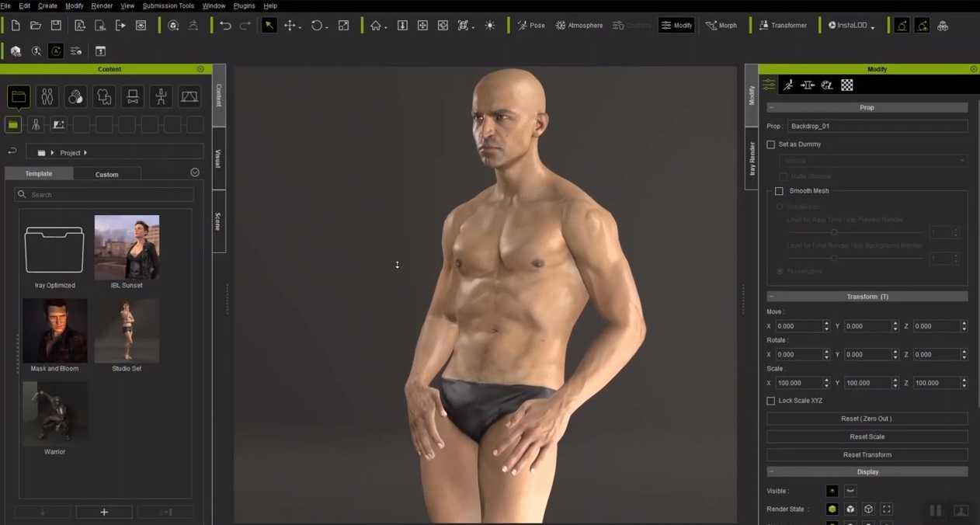
Task: Click the Reset ( Zero Out ) button
Action: click(867, 419)
